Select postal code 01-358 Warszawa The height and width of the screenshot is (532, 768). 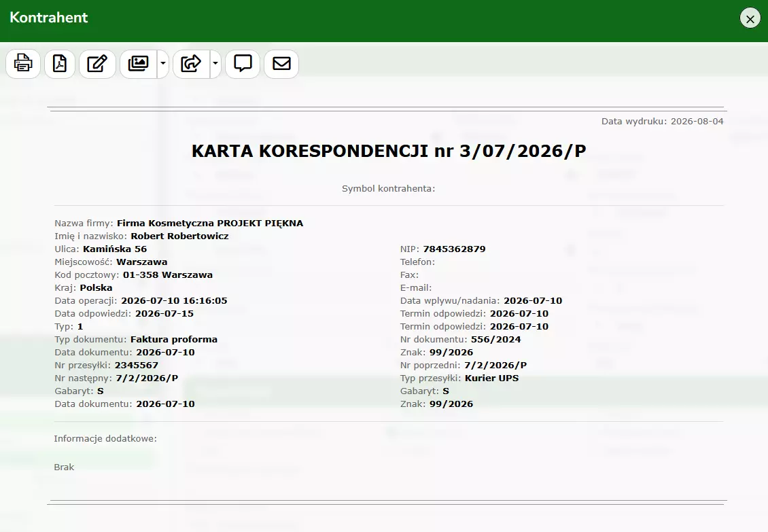[168, 274]
